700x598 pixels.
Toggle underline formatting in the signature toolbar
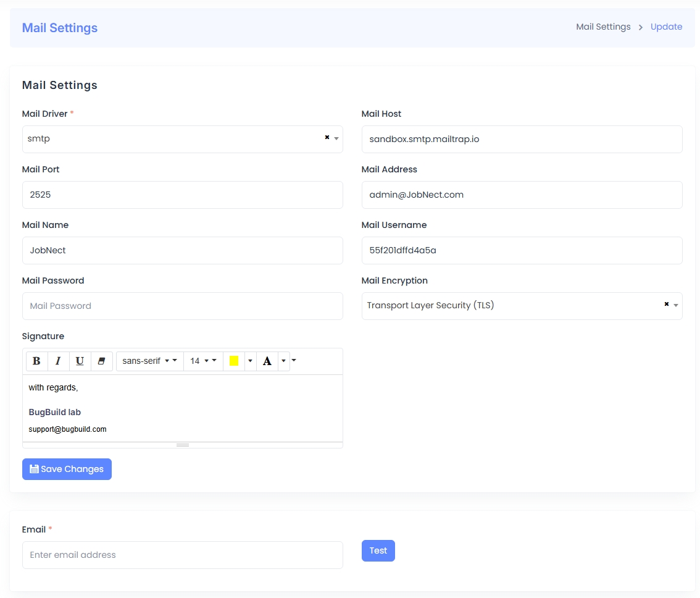click(80, 361)
